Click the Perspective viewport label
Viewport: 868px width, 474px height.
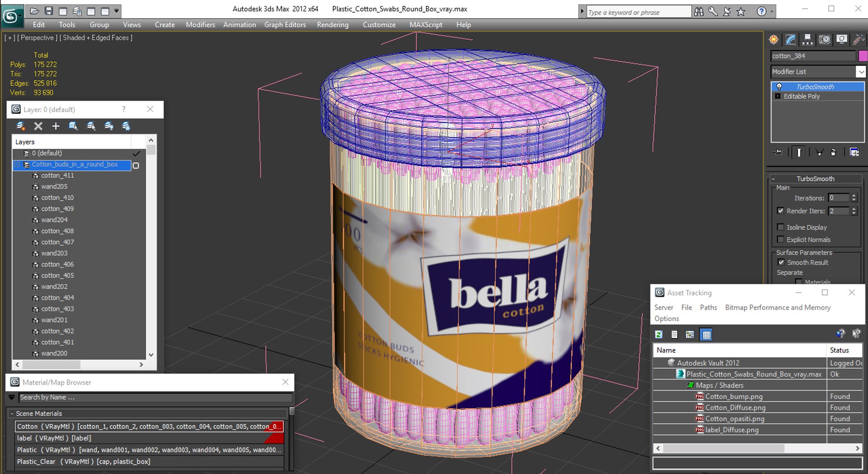click(x=37, y=38)
